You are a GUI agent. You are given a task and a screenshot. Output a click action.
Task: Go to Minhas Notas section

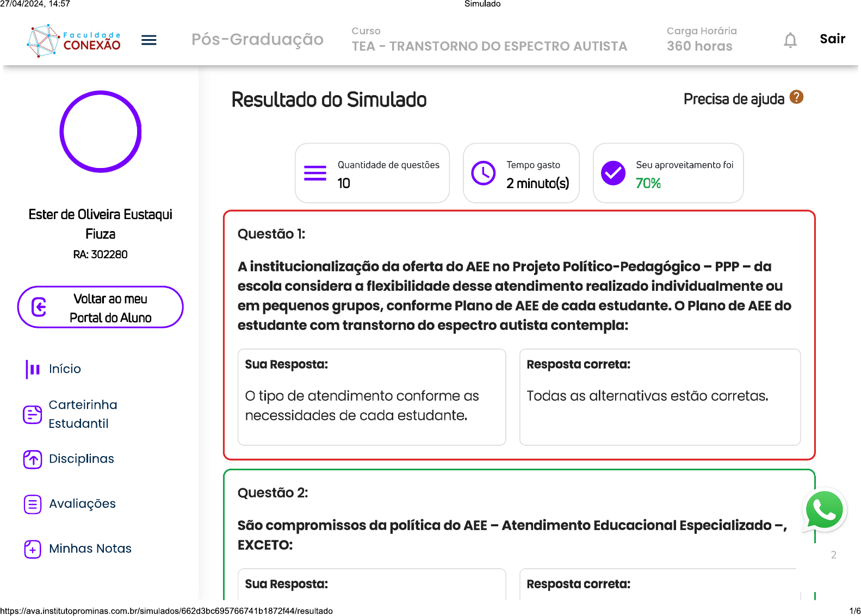coord(90,549)
